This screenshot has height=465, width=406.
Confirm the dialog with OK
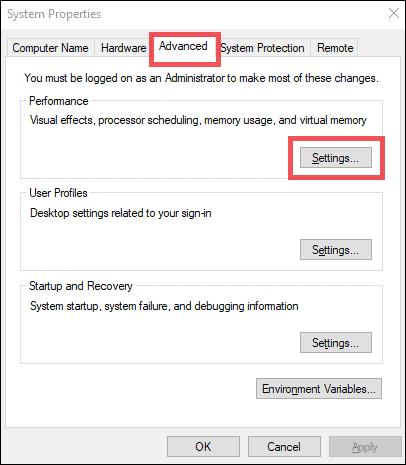pos(203,447)
